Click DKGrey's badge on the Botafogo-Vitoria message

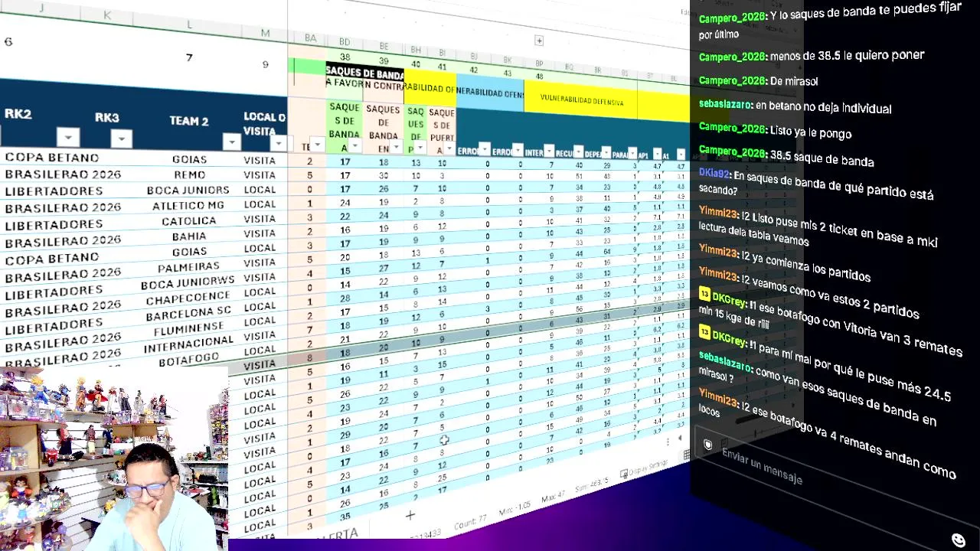[704, 293]
